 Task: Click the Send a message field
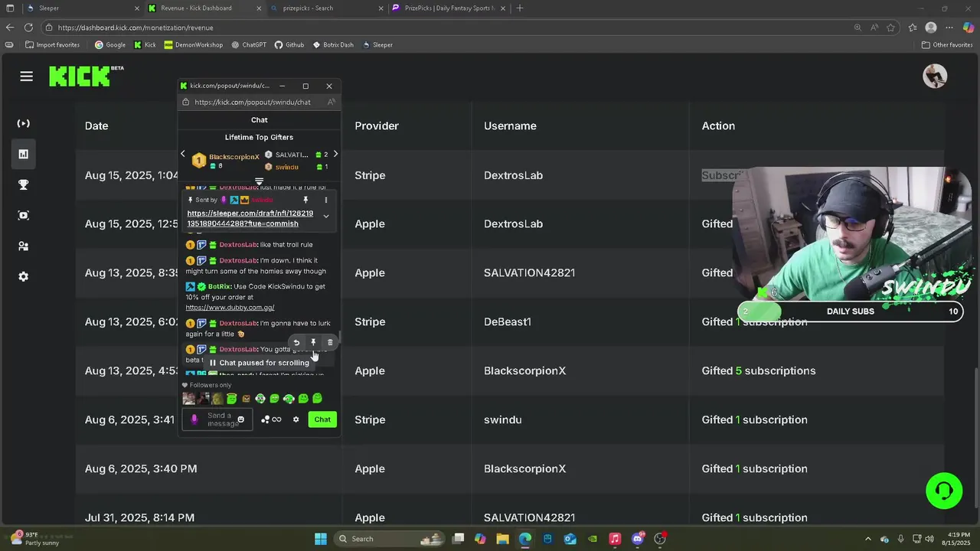[217, 419]
